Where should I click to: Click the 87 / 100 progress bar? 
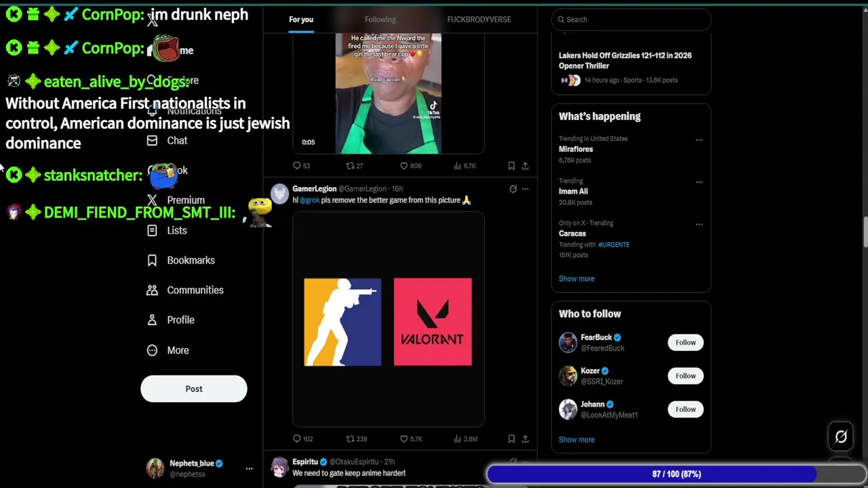(677, 474)
